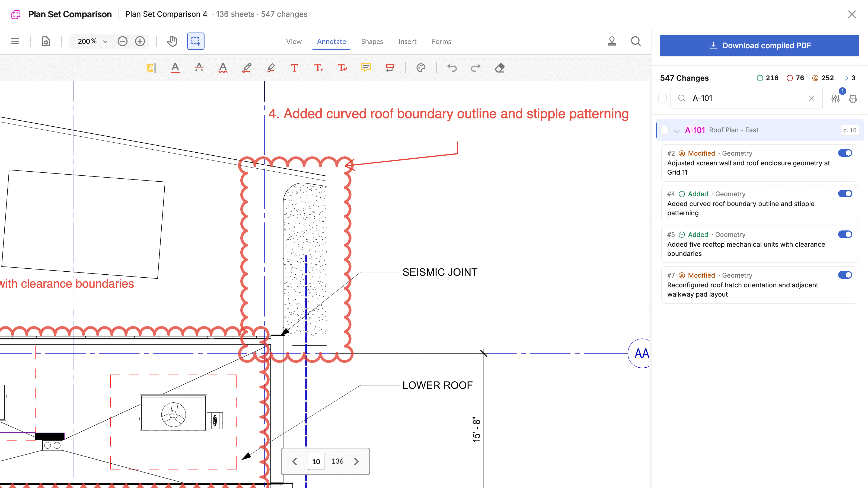Image resolution: width=868 pixels, height=488 pixels.
Task: Select the strikethrough text tool
Action: pos(199,68)
